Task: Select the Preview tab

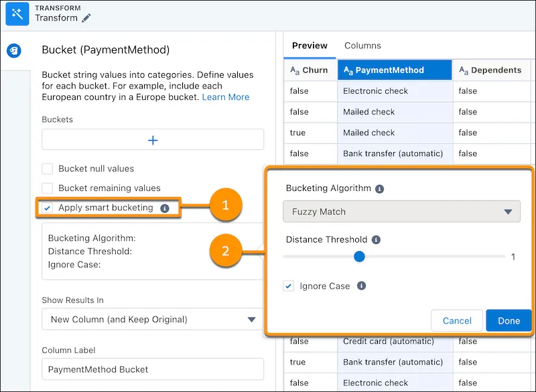Action: [310, 46]
